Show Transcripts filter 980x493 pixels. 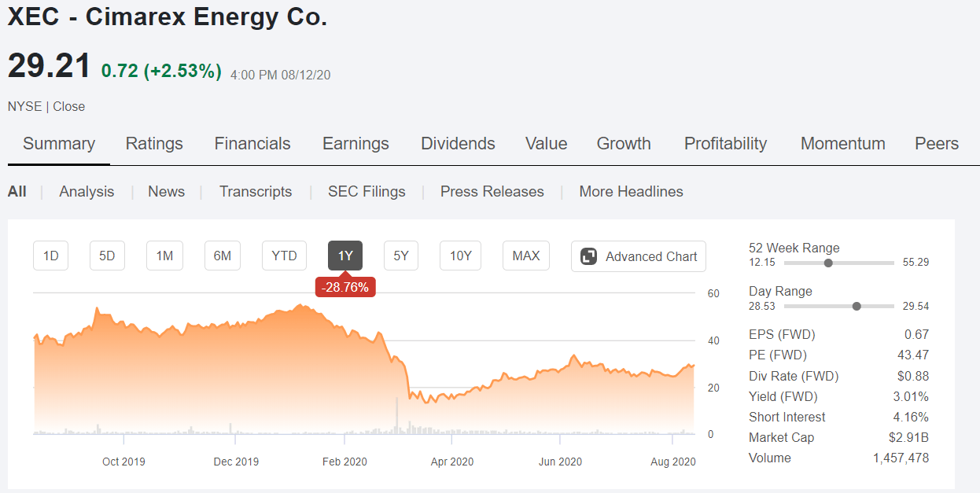coord(256,191)
